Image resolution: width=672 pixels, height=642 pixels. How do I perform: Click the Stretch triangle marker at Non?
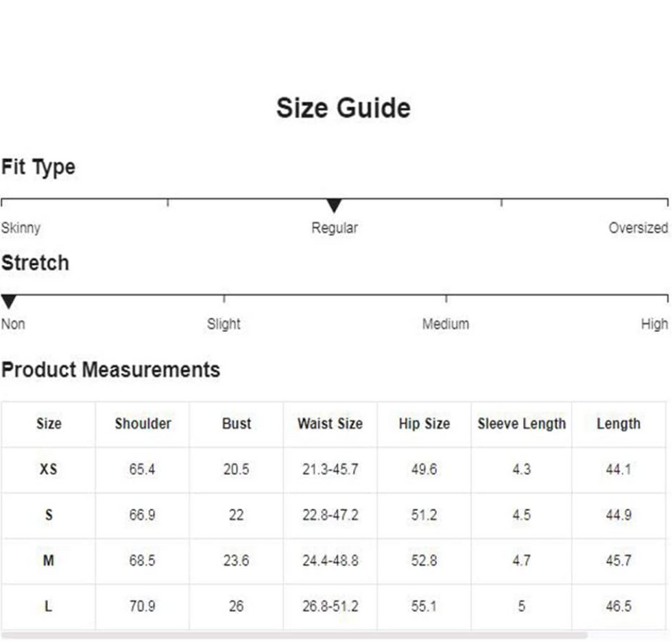pos(8,302)
